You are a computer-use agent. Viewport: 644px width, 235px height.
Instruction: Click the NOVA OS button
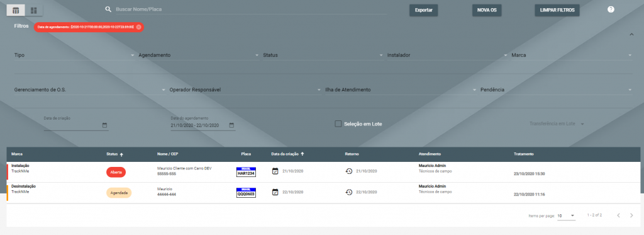pyautogui.click(x=487, y=10)
